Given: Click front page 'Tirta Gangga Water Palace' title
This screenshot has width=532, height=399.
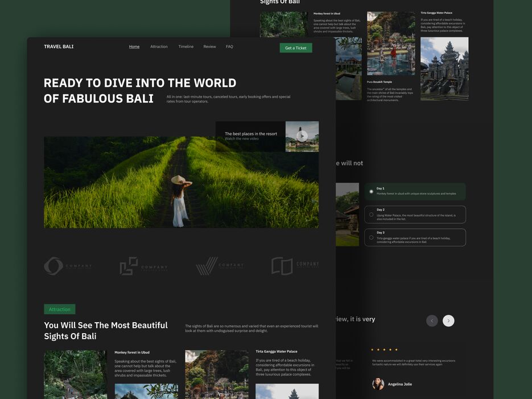Looking at the screenshot, I should pos(277,352).
